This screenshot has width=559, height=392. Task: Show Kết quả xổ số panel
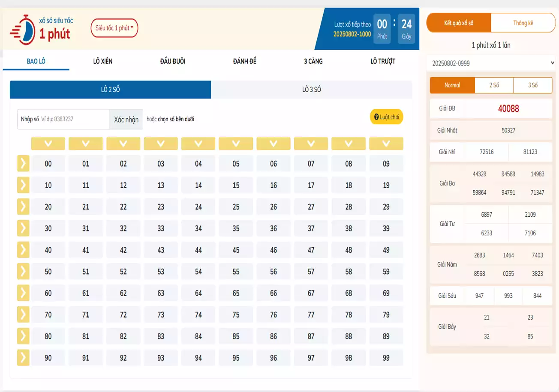pos(459,23)
